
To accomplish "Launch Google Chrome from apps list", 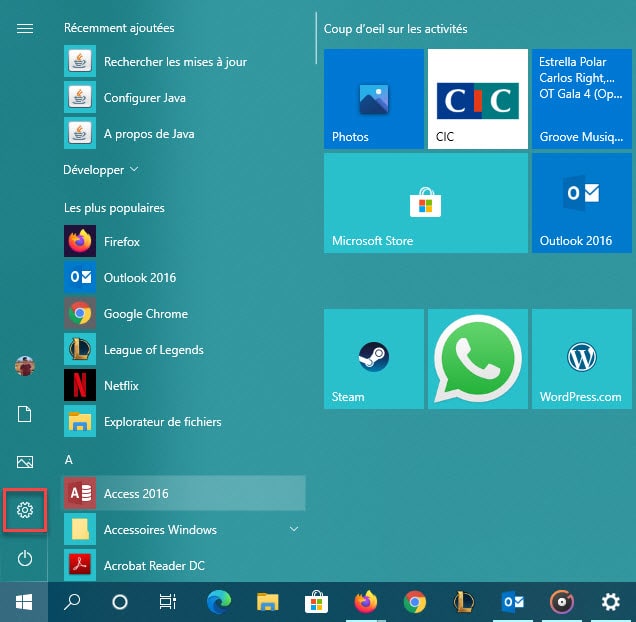I will 185,313.
